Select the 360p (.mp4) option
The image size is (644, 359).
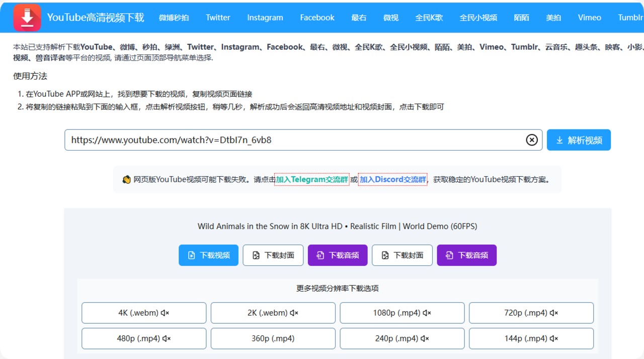(x=273, y=338)
